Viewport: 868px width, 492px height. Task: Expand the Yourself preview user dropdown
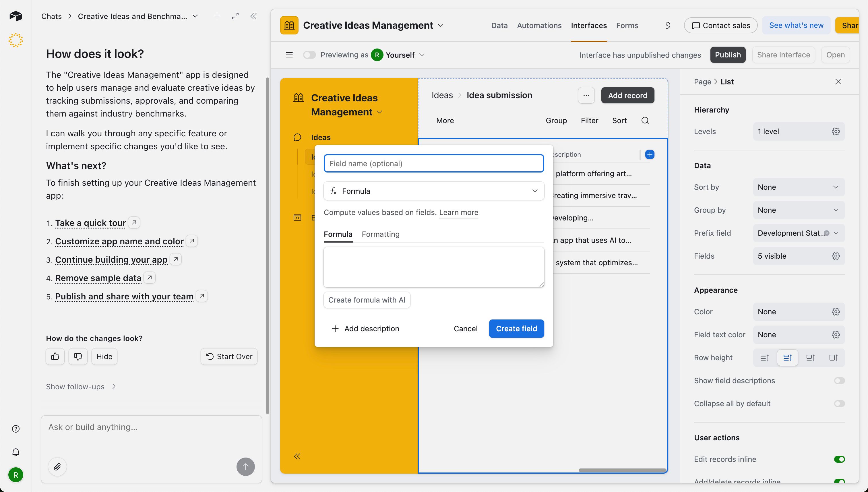(421, 55)
